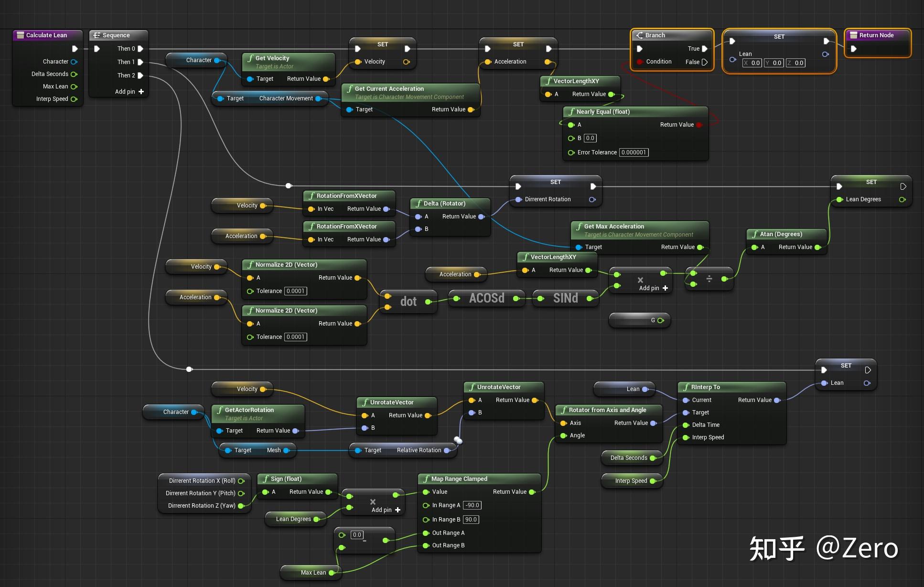Click the Sequence node header icon

[96, 35]
